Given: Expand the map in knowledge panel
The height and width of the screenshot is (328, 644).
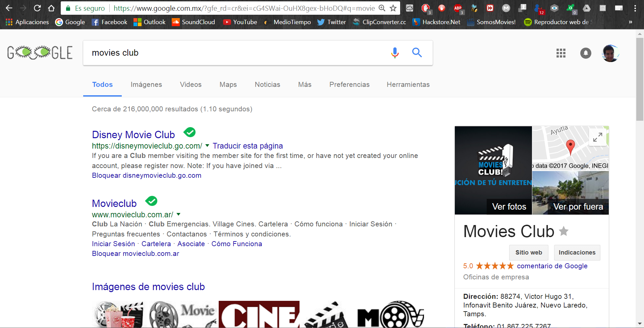Looking at the screenshot, I should tap(597, 137).
